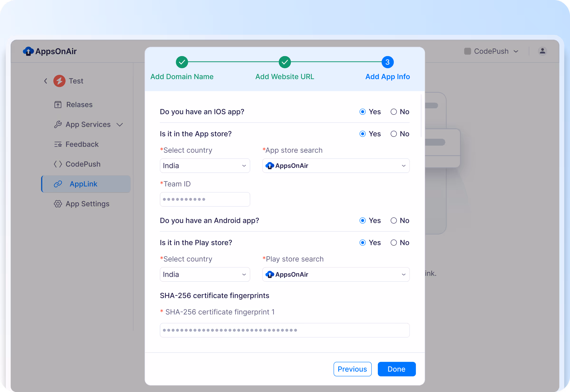This screenshot has width=570, height=392.
Task: Click the 'SHA-256 certificate fingerprints' heading
Action: [214, 296]
